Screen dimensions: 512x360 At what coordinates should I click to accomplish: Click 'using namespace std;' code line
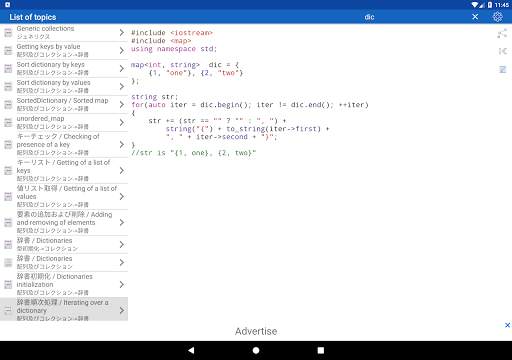click(x=174, y=49)
